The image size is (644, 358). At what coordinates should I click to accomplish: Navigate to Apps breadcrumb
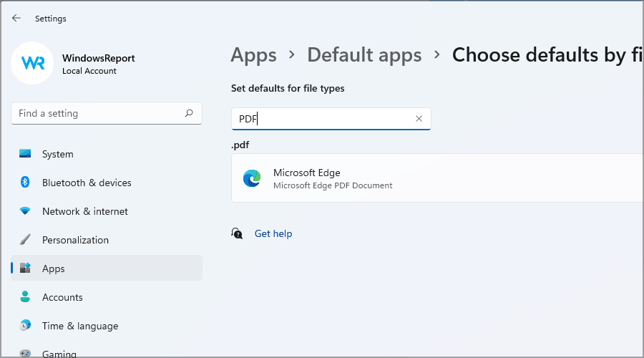point(253,55)
